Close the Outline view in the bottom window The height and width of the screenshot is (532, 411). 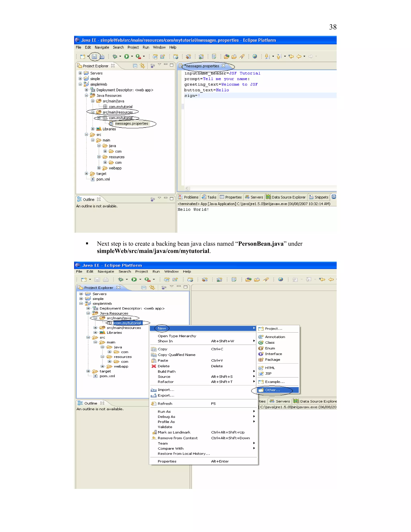[102, 403]
